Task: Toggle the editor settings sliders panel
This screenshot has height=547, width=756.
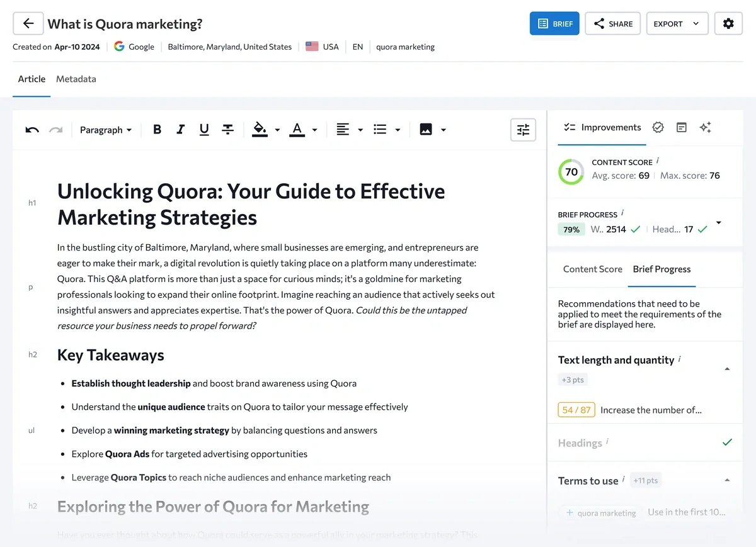Action: 523,130
